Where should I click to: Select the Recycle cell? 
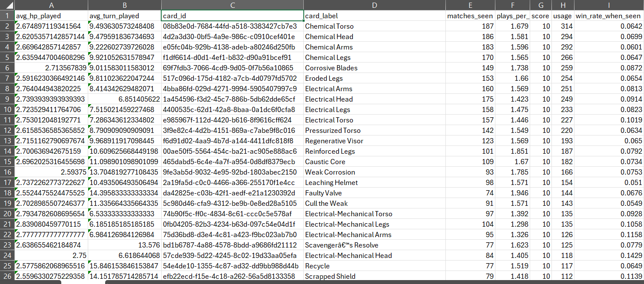(x=375, y=266)
